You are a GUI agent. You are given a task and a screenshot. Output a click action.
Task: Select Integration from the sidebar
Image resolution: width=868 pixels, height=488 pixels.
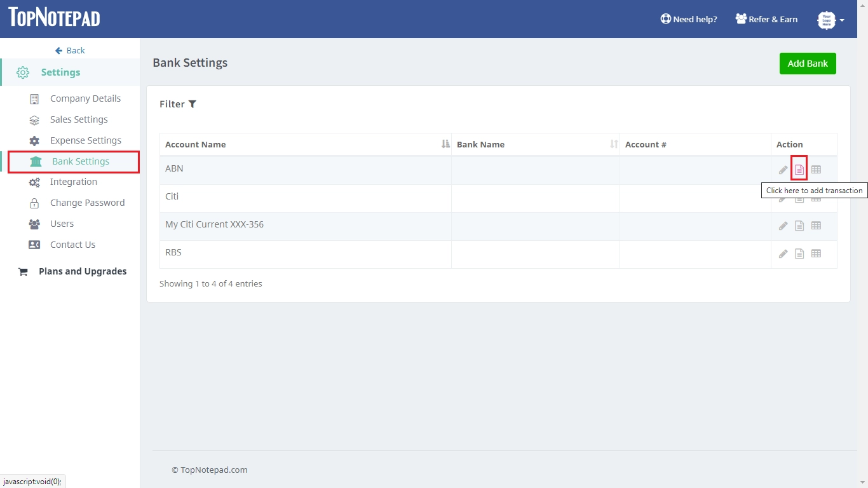(73, 182)
